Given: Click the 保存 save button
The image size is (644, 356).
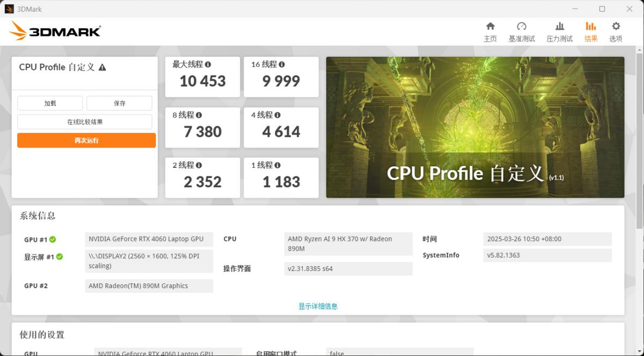Looking at the screenshot, I should pos(119,103).
